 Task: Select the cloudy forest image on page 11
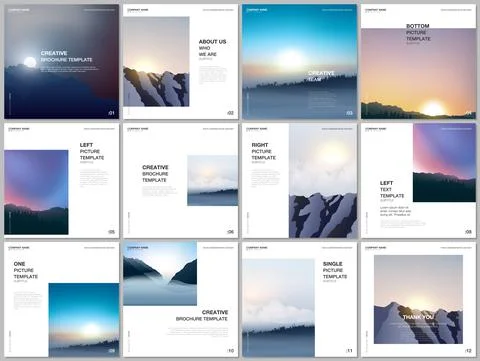[x=278, y=308]
